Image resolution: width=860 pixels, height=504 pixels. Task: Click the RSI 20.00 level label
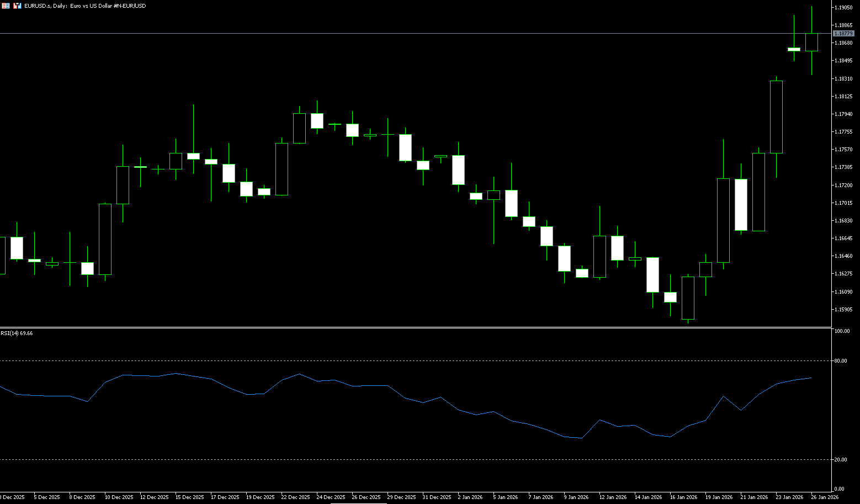(x=841, y=460)
